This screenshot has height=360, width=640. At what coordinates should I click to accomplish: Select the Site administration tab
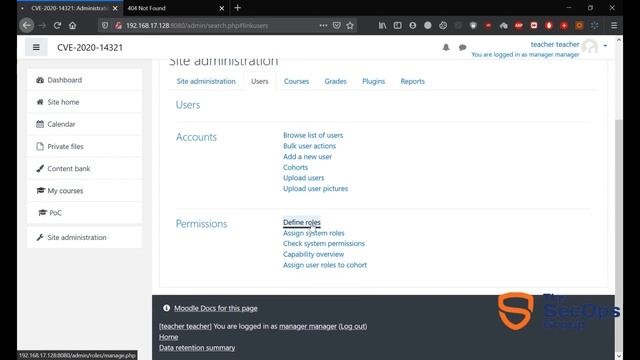point(206,81)
